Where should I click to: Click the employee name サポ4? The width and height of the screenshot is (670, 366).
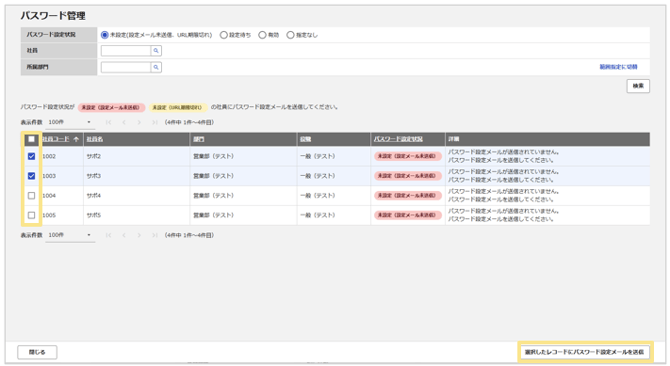[94, 196]
